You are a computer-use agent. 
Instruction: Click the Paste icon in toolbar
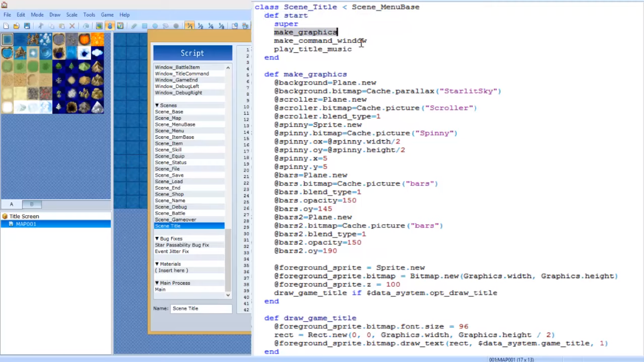coord(62,26)
